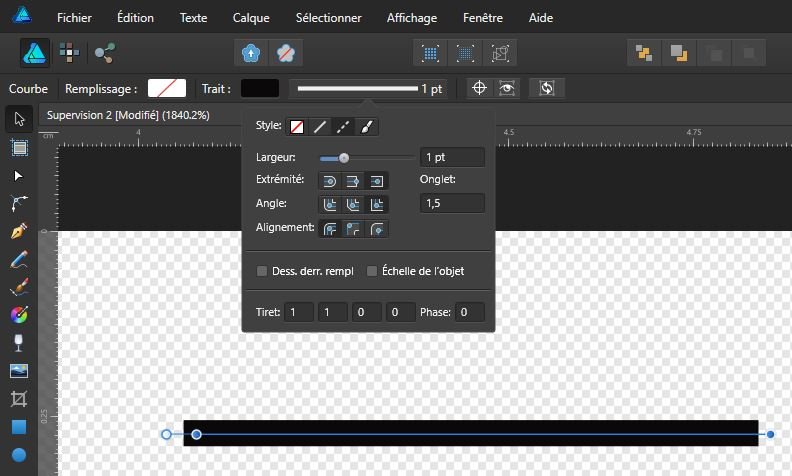Open the Calque menu

251,18
